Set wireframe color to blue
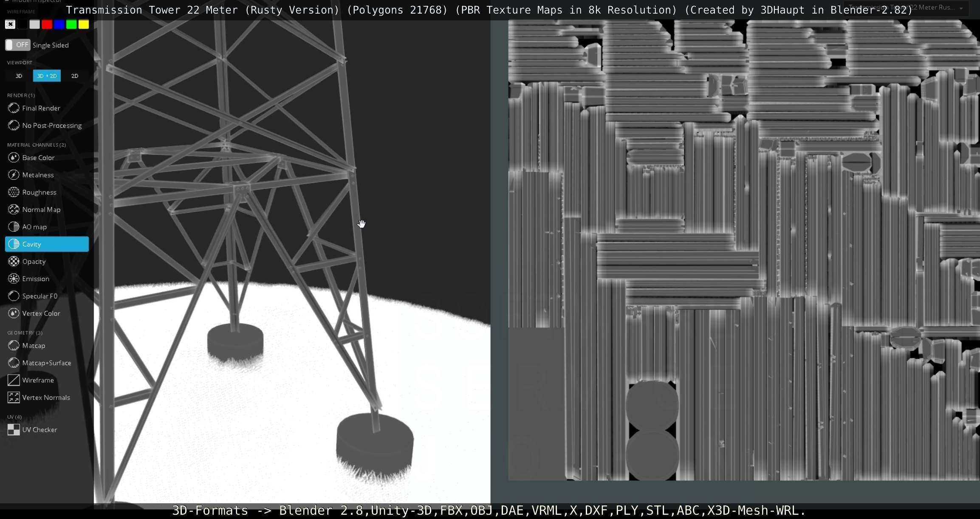Viewport: 980px width, 519px height. click(59, 25)
